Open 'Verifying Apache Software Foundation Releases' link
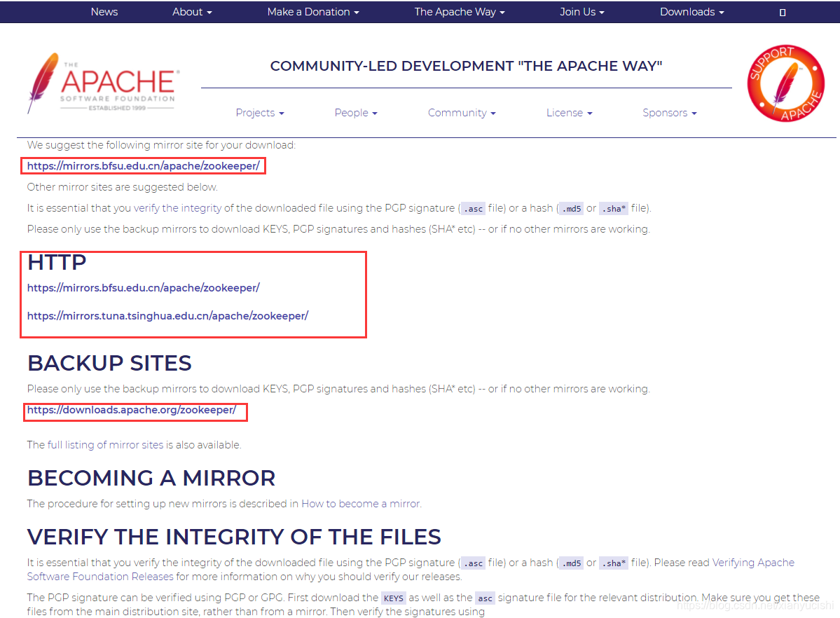Image resolution: width=840 pixels, height=618 pixels. pyautogui.click(x=411, y=569)
